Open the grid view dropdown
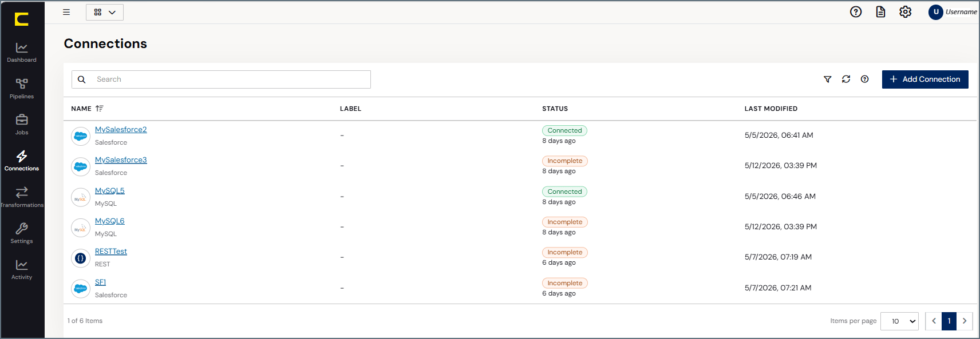This screenshot has width=980, height=339. [105, 12]
